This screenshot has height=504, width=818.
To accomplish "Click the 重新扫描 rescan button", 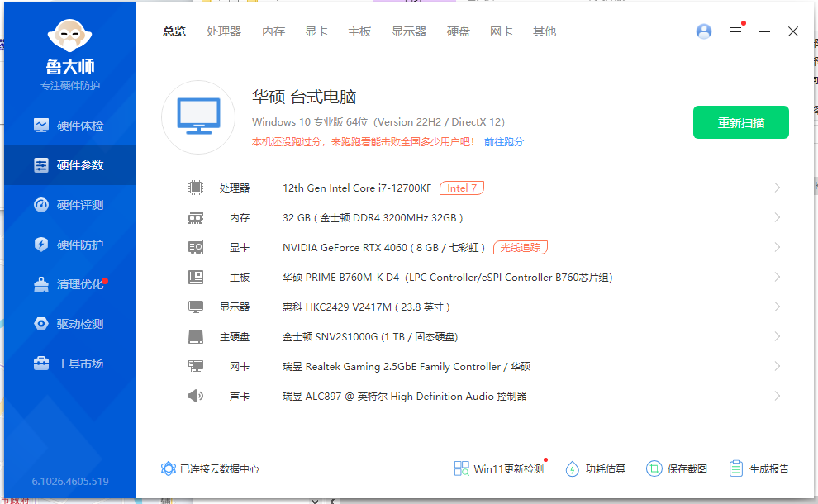I will 741,122.
